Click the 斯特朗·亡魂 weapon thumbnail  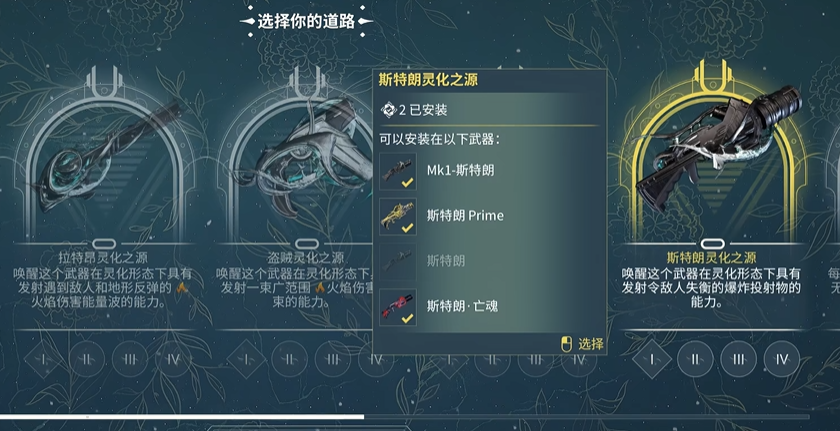(x=398, y=307)
